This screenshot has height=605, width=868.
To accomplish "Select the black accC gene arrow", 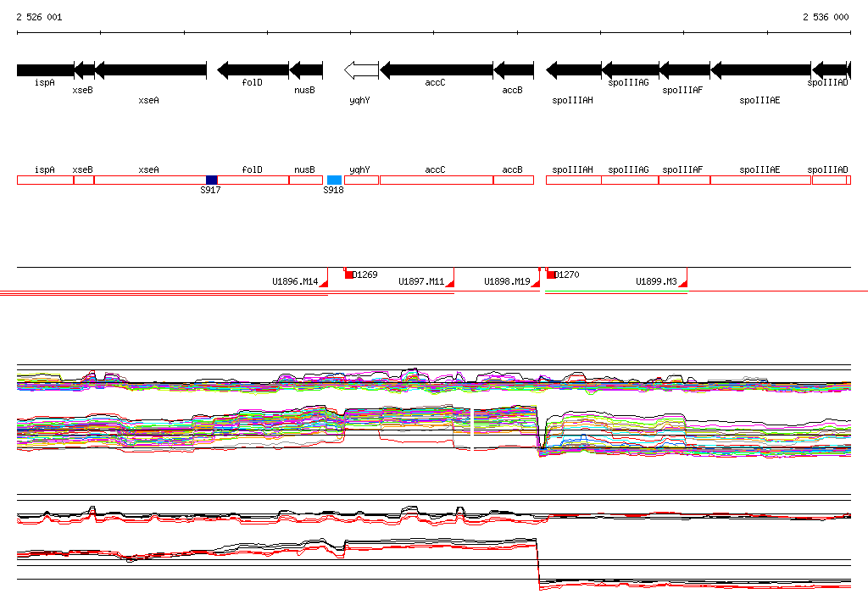I will (437, 70).
